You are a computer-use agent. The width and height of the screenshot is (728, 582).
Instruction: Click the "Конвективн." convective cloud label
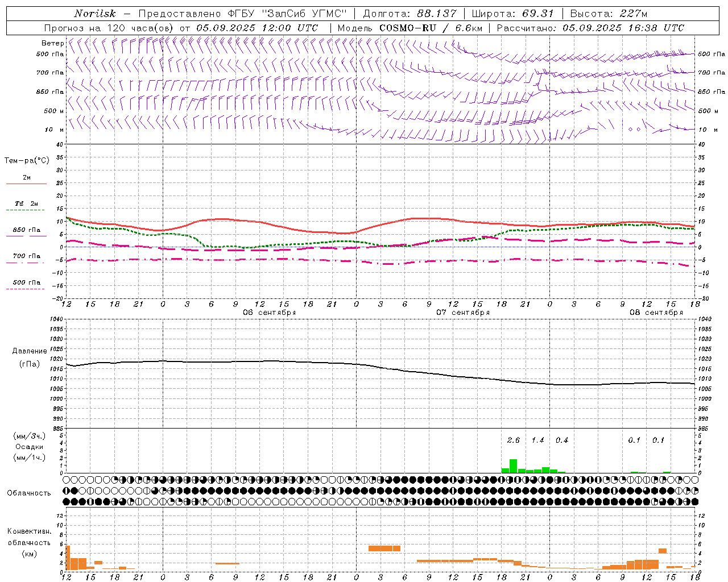29,531
